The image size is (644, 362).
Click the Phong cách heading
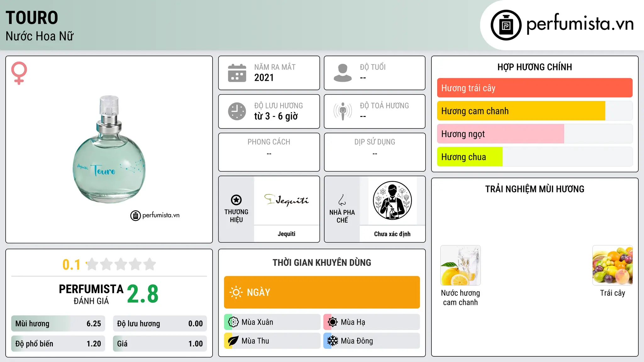pos(269,142)
